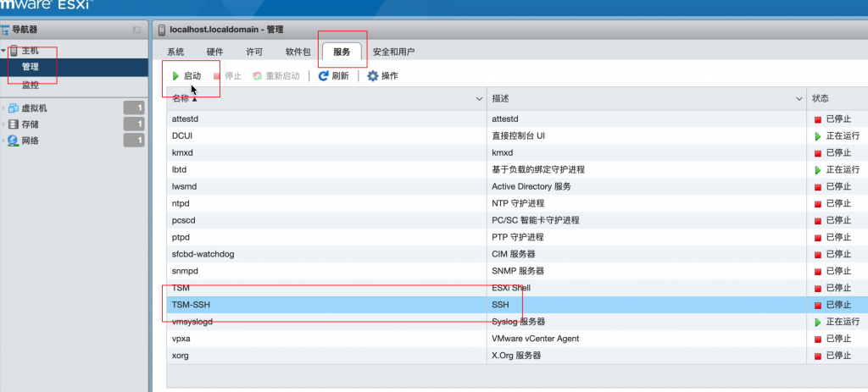868x392 pixels.
Task: Select the vmsyslogd service name
Action: [x=192, y=322]
